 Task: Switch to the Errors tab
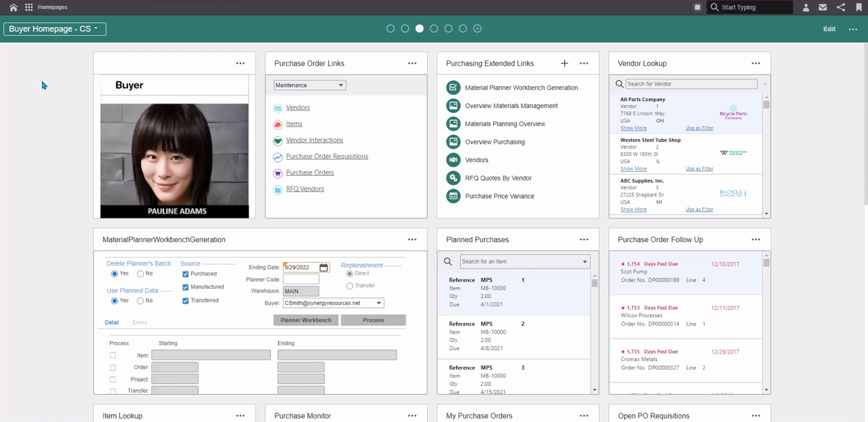coord(140,322)
